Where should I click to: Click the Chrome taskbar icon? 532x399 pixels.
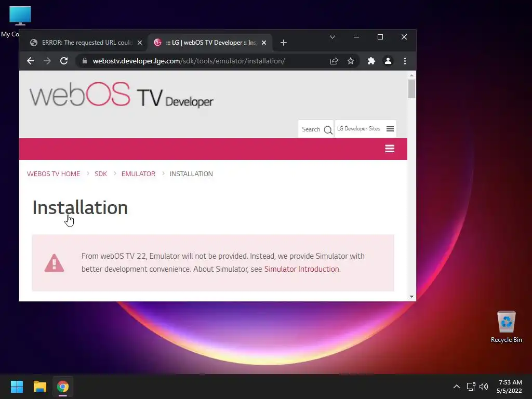63,387
